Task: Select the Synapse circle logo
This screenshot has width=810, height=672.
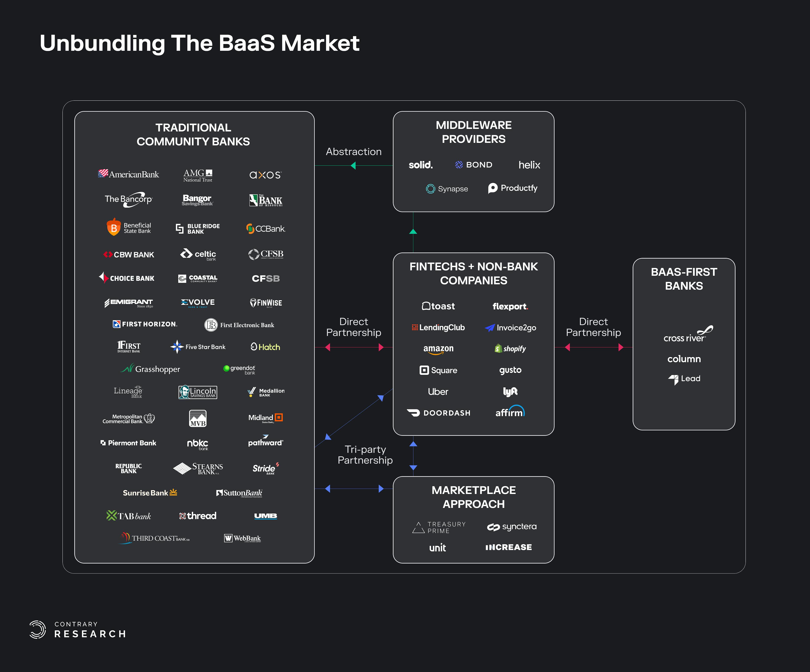Action: click(430, 189)
